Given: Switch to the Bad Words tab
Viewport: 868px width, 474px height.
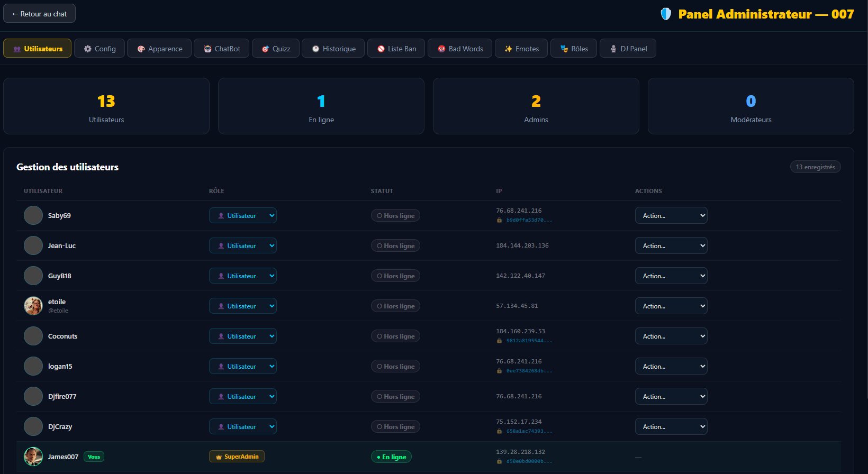Looking at the screenshot, I should 459,49.
